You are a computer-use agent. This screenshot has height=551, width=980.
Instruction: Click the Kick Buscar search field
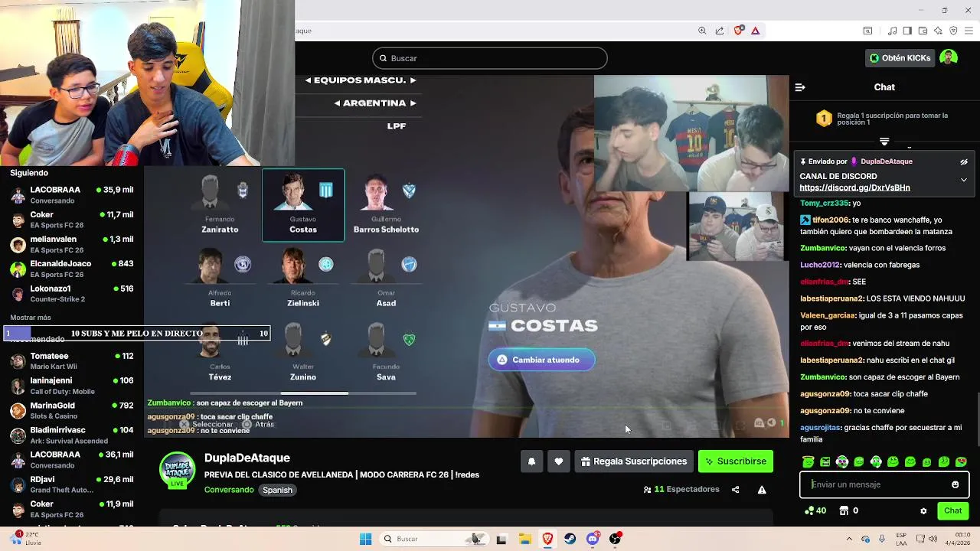click(x=490, y=58)
